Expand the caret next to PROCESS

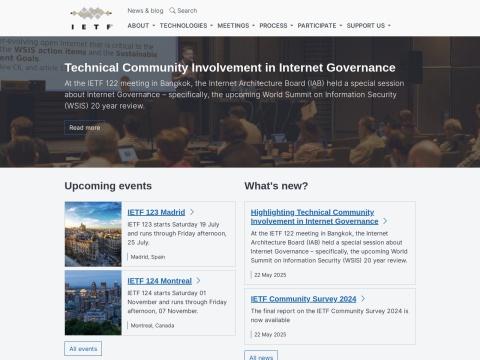pos(292,26)
